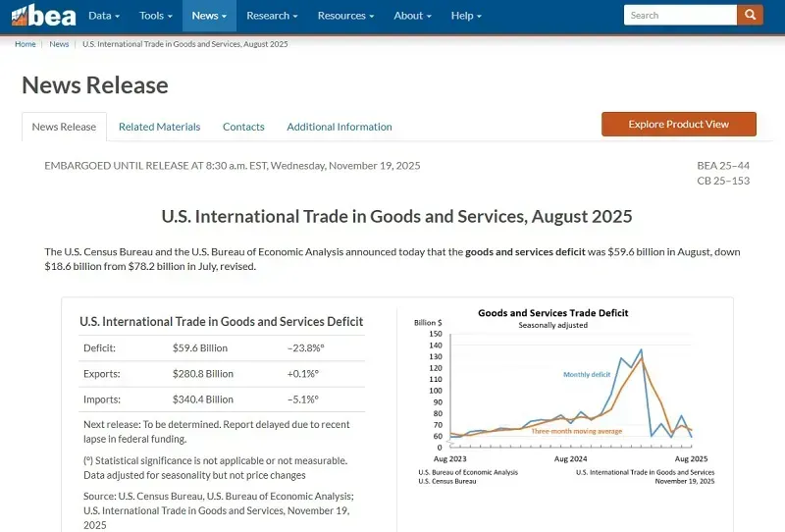Expand the About menu
This screenshot has height=532, width=785.
click(x=413, y=16)
